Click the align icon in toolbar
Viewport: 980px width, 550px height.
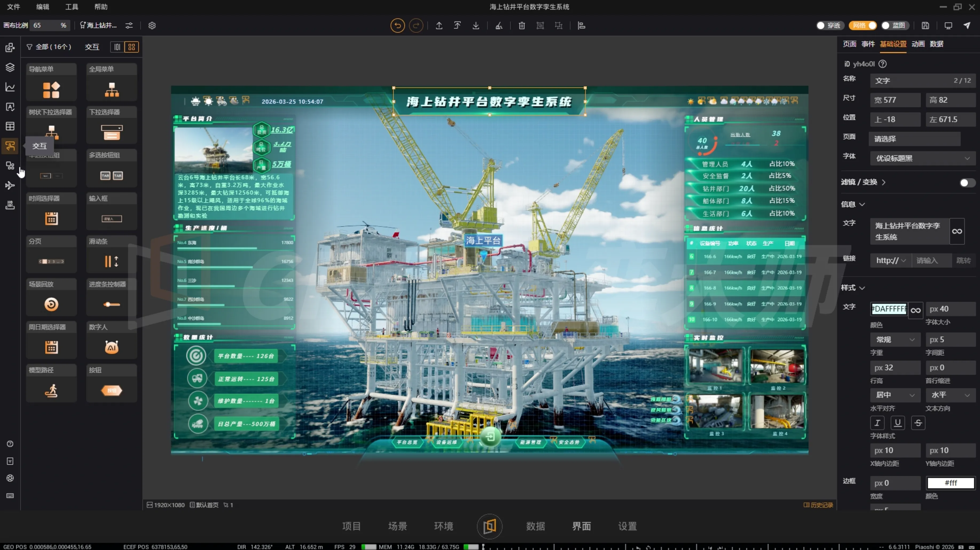[581, 25]
